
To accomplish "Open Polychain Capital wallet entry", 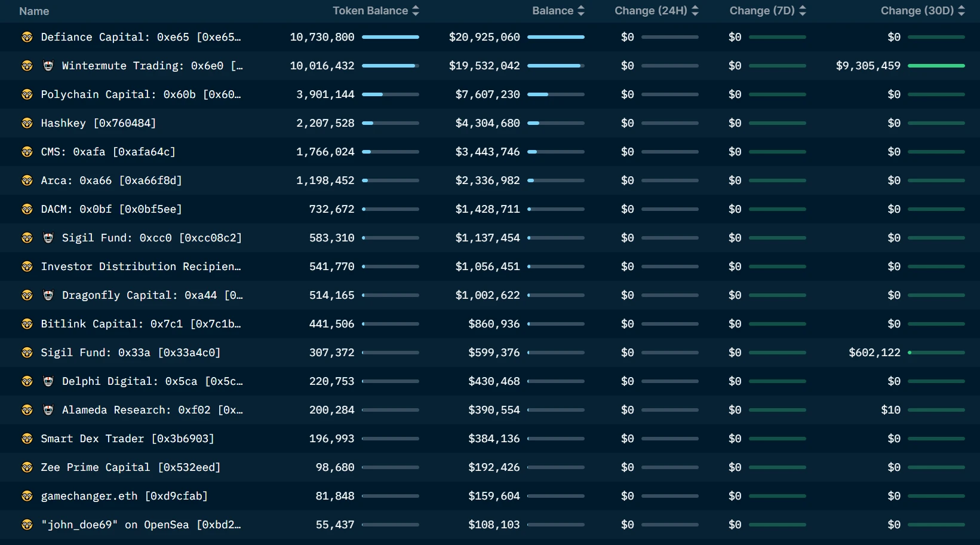I will (x=140, y=94).
